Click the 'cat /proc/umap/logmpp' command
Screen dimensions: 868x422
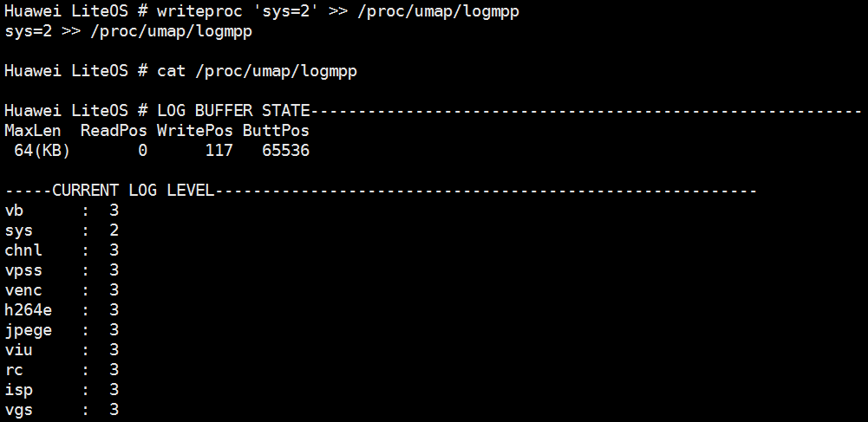257,71
